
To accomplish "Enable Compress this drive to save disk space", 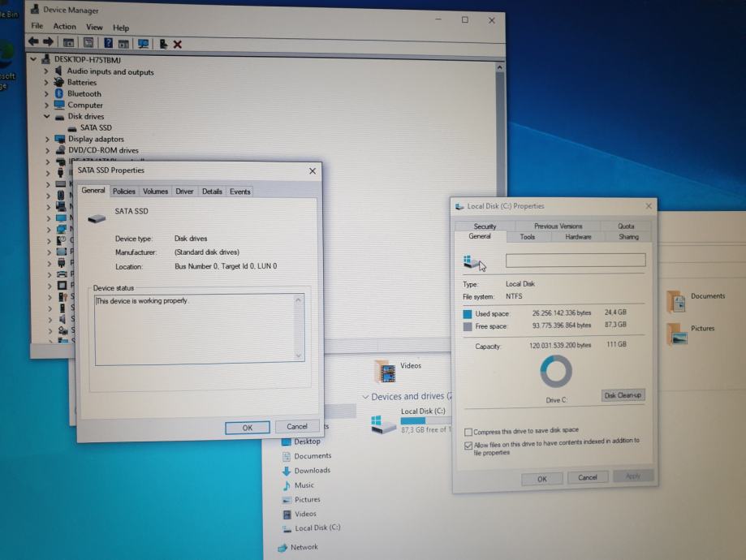I will pos(468,432).
